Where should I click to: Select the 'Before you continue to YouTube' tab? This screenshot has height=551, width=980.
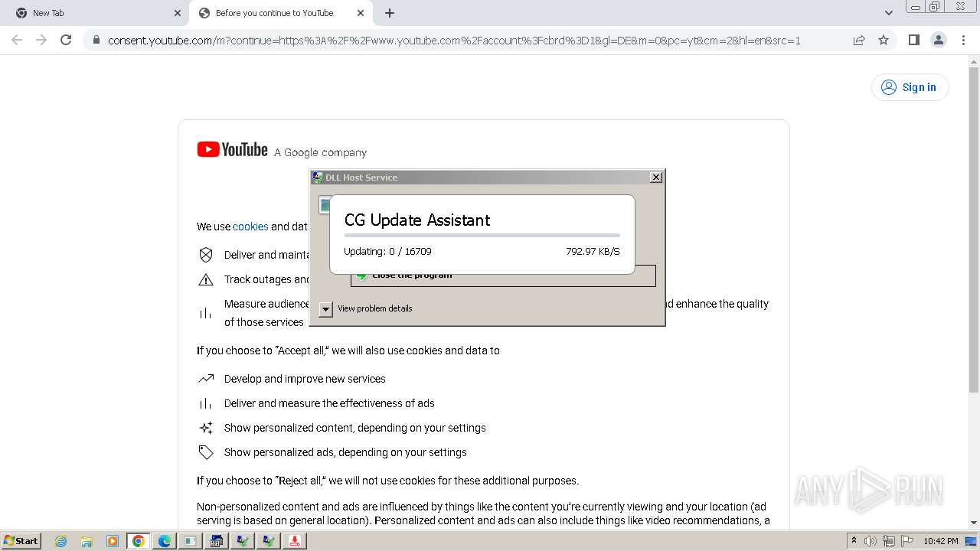[x=281, y=13]
